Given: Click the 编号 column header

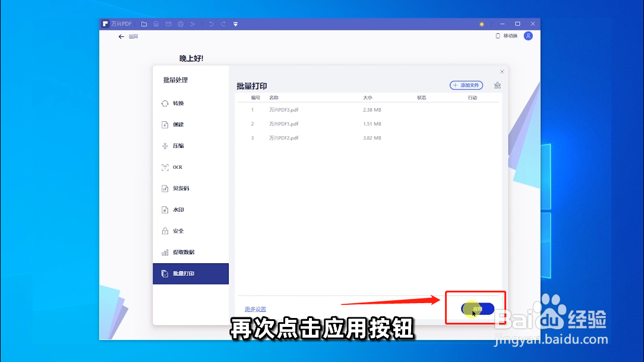Looking at the screenshot, I should click(x=255, y=98).
